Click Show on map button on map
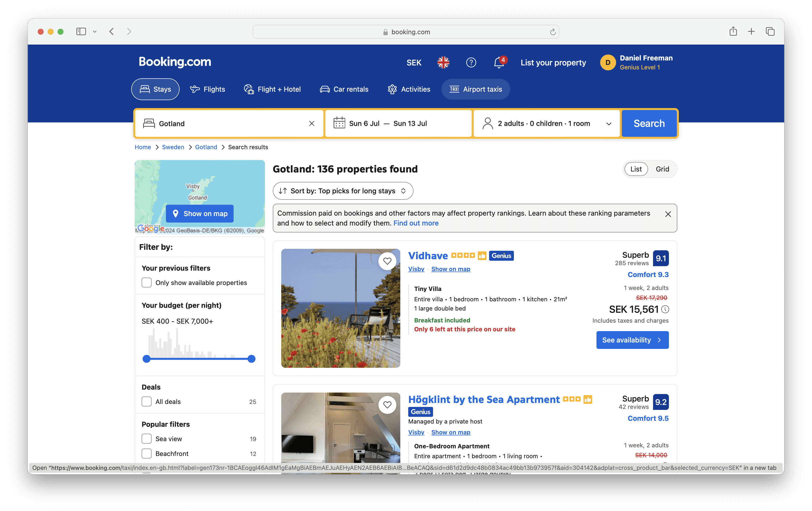 point(200,214)
